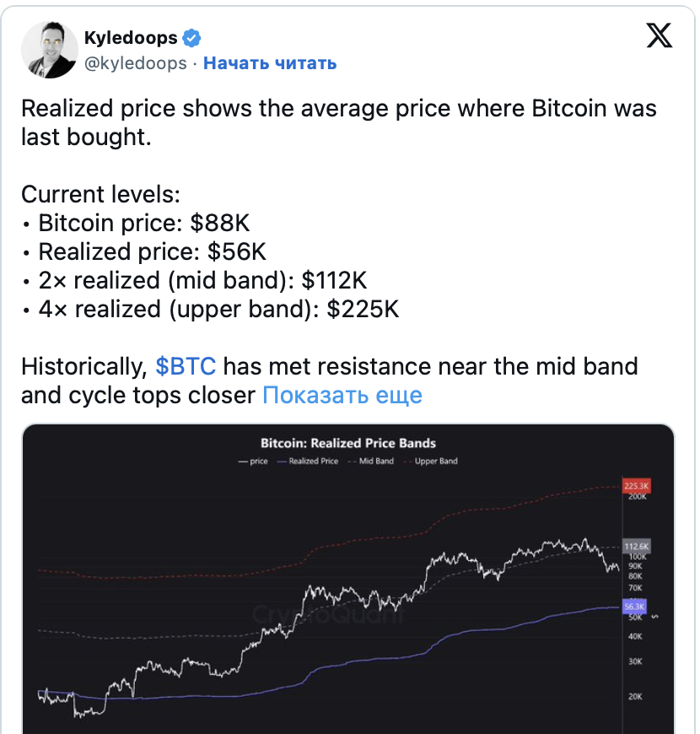
Task: Click the 200K label on the price axis
Action: coord(636,498)
